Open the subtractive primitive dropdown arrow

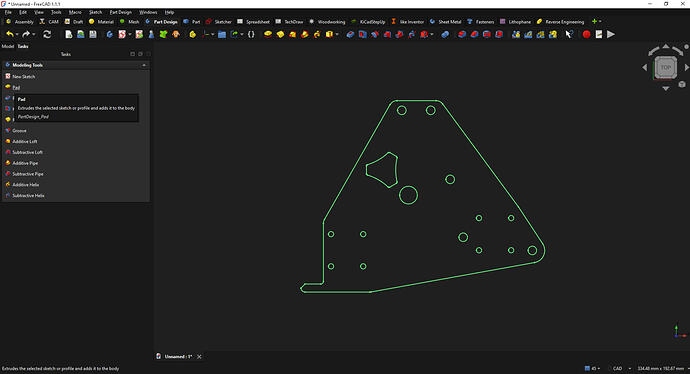coord(432,34)
